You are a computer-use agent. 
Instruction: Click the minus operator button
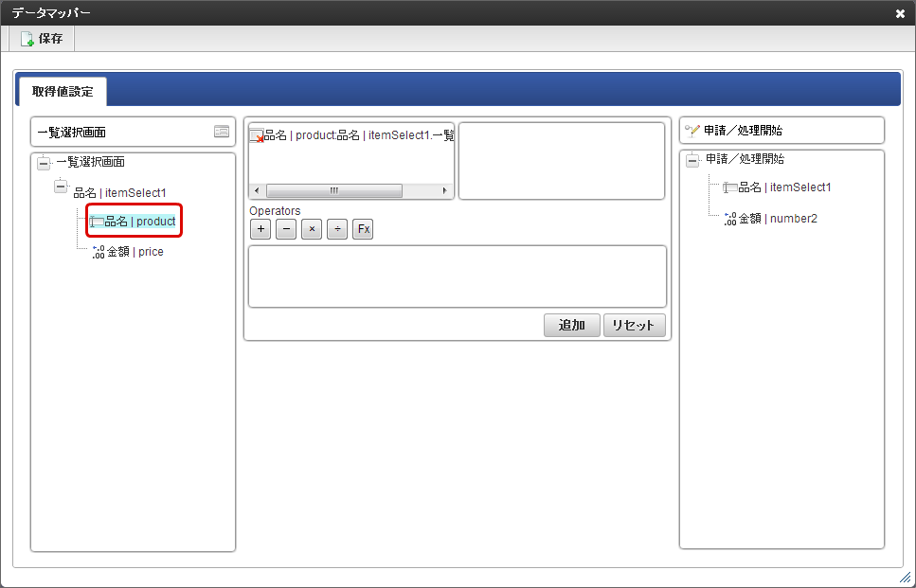pos(286,229)
